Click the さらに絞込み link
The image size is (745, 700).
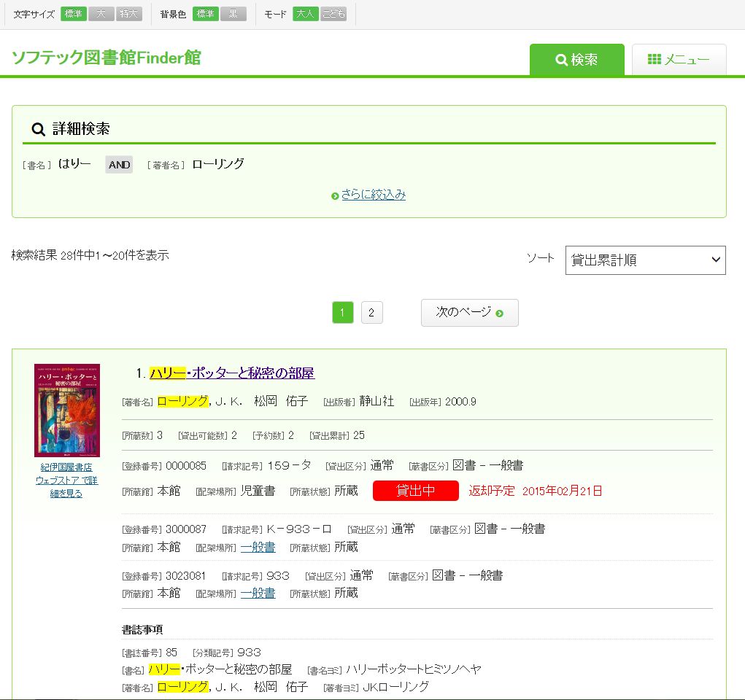pos(373,195)
